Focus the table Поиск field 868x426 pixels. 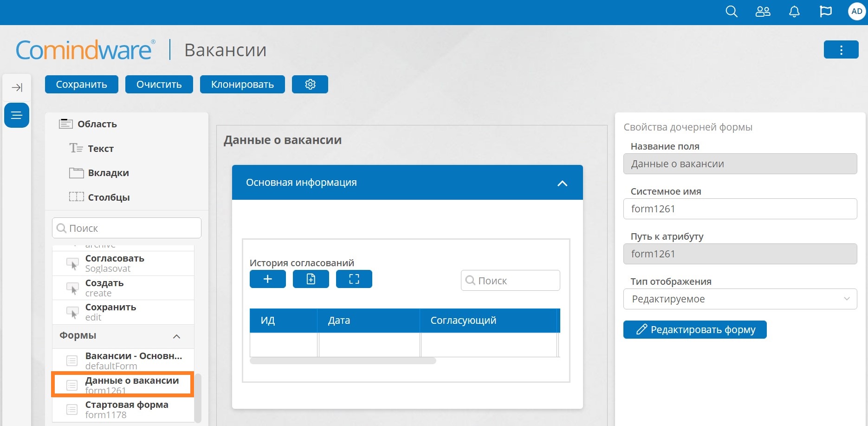511,281
